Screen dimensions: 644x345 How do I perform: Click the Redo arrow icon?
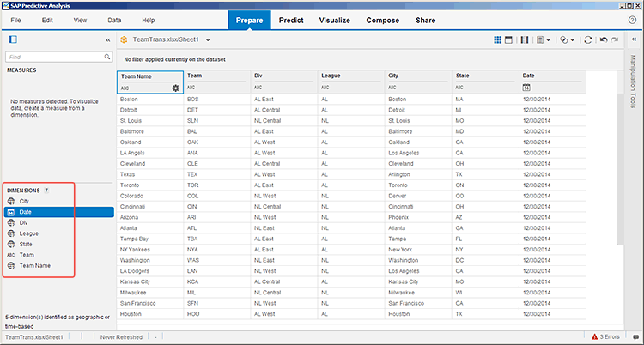coord(615,39)
